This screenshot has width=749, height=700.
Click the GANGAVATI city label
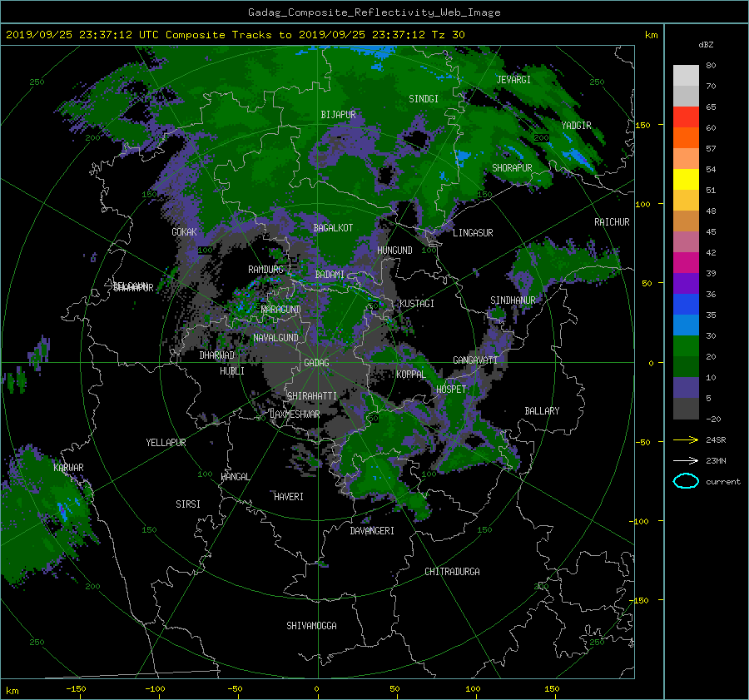475,360
